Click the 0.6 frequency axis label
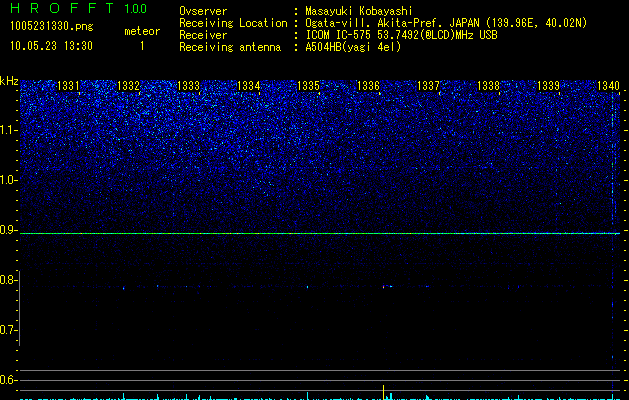The width and height of the screenshot is (629, 400). point(9,380)
